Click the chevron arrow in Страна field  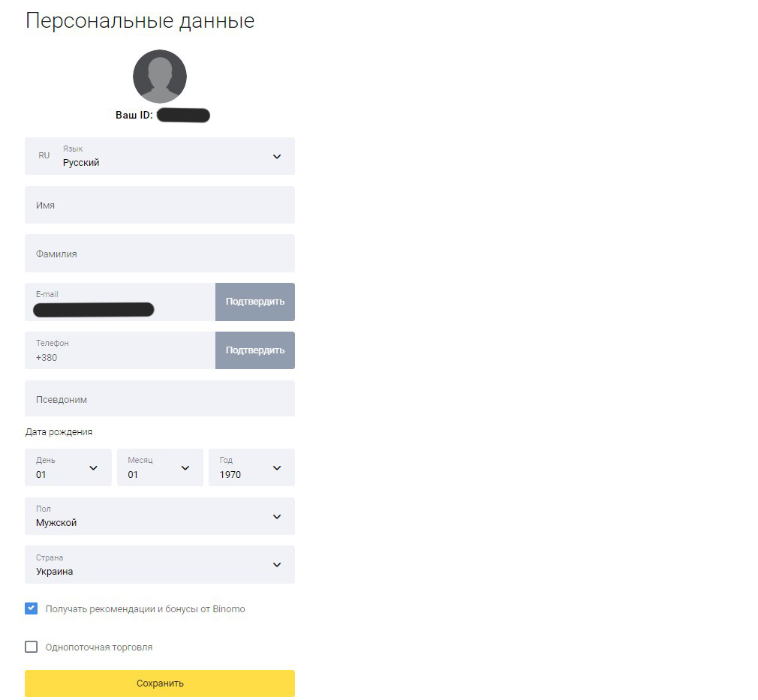coord(277,565)
